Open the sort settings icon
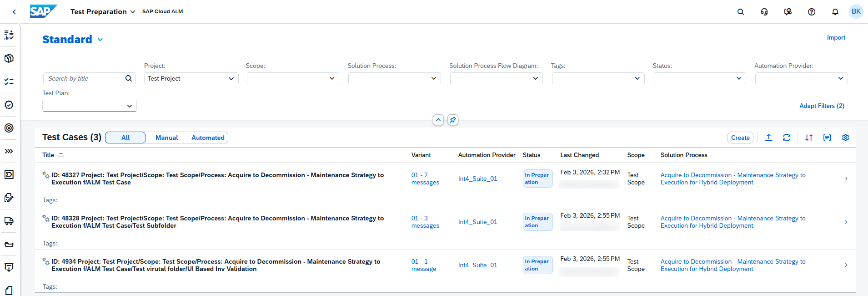This screenshot has height=296, width=868. tap(809, 138)
